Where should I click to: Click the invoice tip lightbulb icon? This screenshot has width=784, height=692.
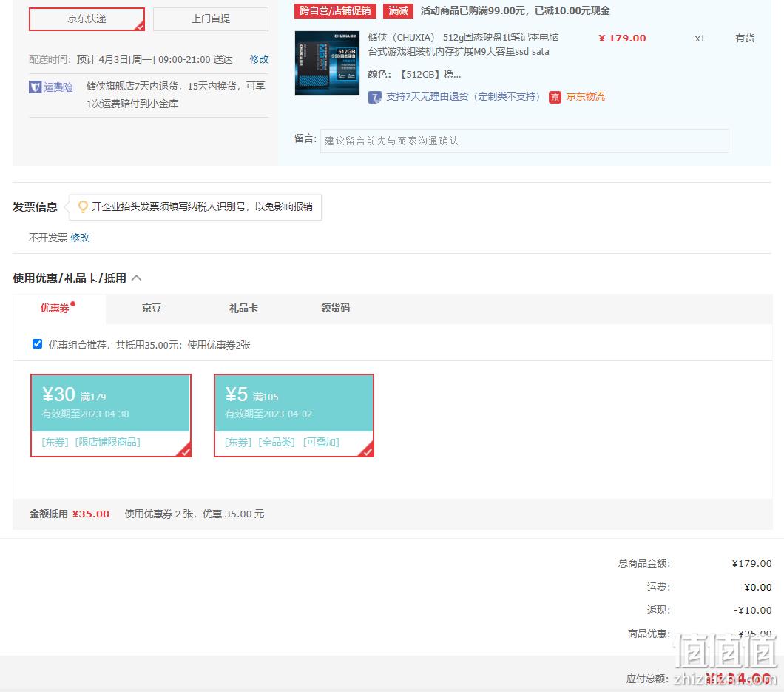click(83, 206)
